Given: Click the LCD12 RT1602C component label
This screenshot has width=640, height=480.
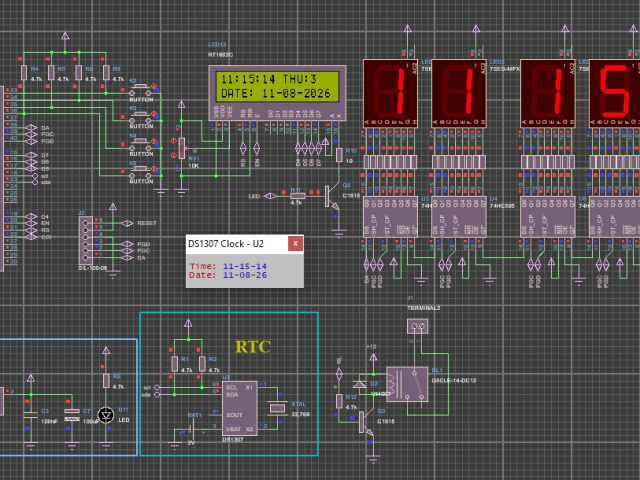Looking at the screenshot, I should click(220, 49).
